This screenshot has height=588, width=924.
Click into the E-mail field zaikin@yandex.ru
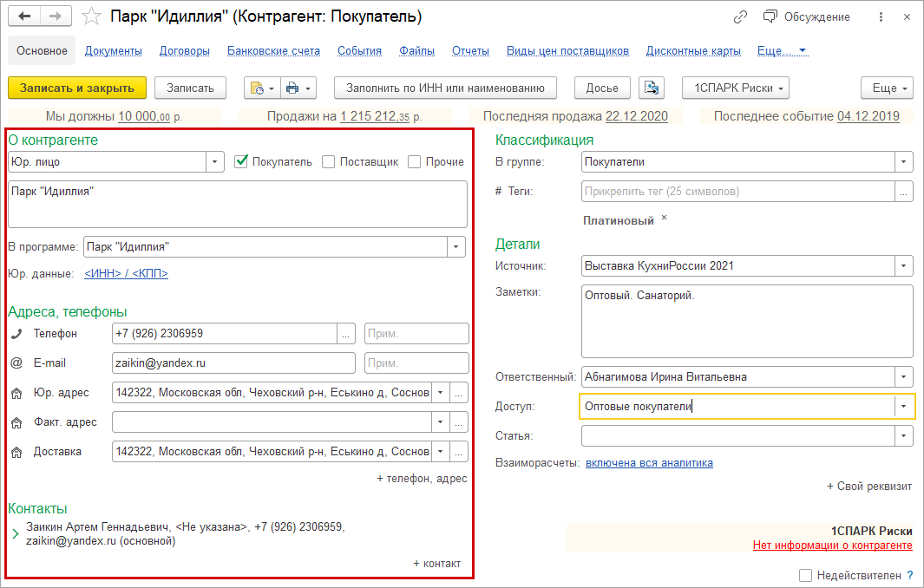234,363
